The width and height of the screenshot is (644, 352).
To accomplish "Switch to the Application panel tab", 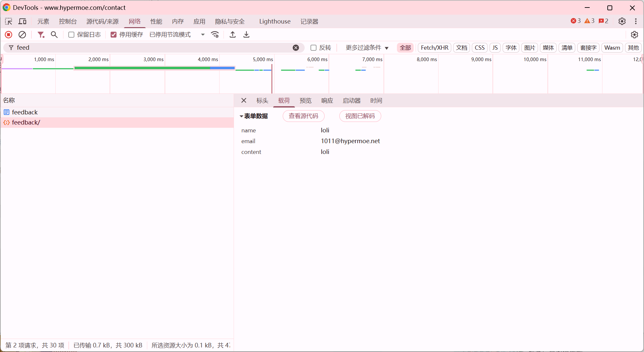I will 199,22.
